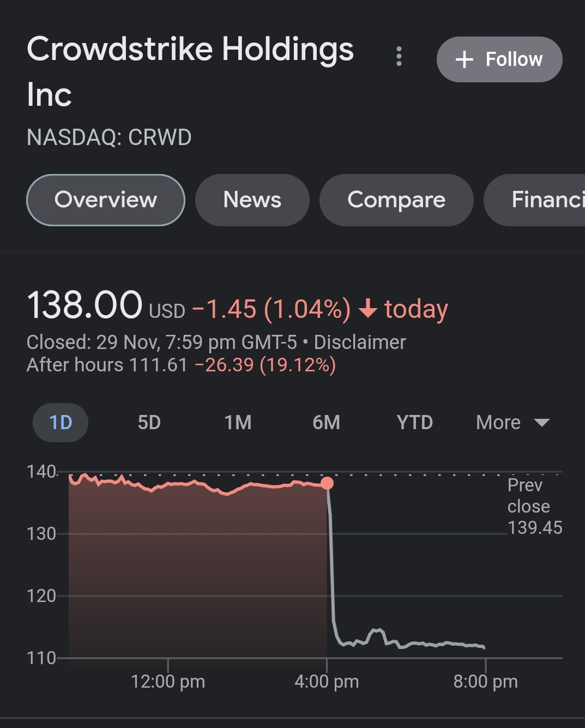Viewport: 585px width, 728px height.
Task: Expand the More time ranges dropdown
Action: coord(498,423)
